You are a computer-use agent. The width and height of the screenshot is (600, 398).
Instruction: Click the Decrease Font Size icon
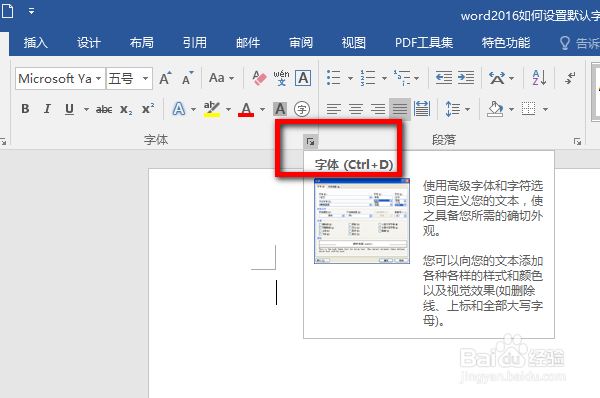coord(188,78)
